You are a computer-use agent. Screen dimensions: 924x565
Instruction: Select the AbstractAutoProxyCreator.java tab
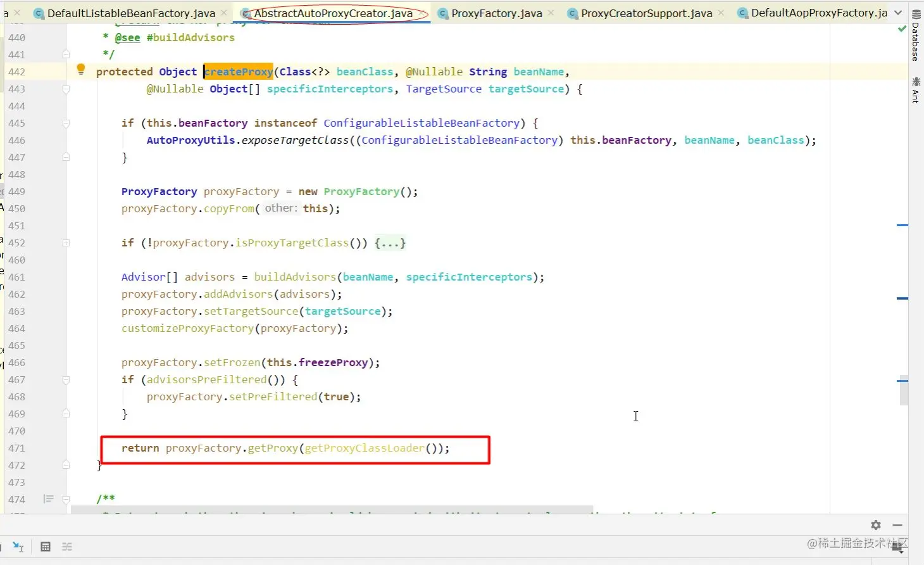333,13
